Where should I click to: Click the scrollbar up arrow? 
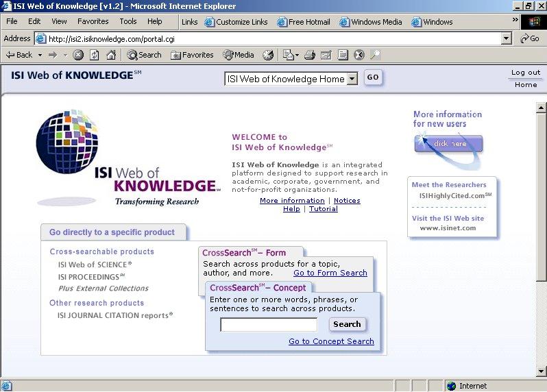pyautogui.click(x=541, y=108)
